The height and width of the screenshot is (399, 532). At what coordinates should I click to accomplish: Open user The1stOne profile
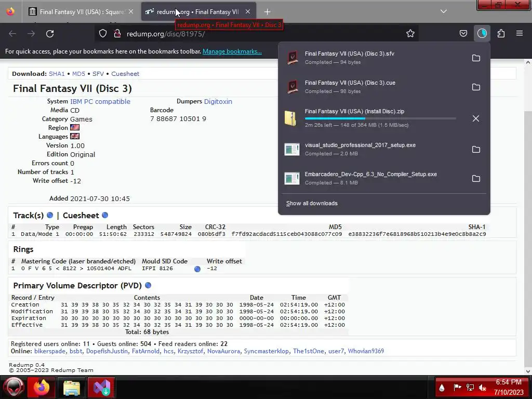click(x=309, y=351)
